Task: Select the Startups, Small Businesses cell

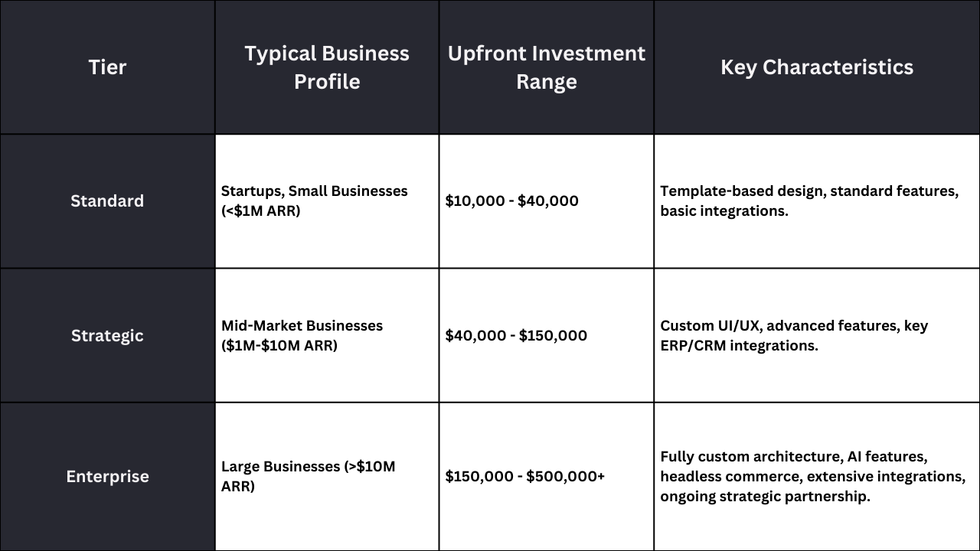Action: (327, 201)
